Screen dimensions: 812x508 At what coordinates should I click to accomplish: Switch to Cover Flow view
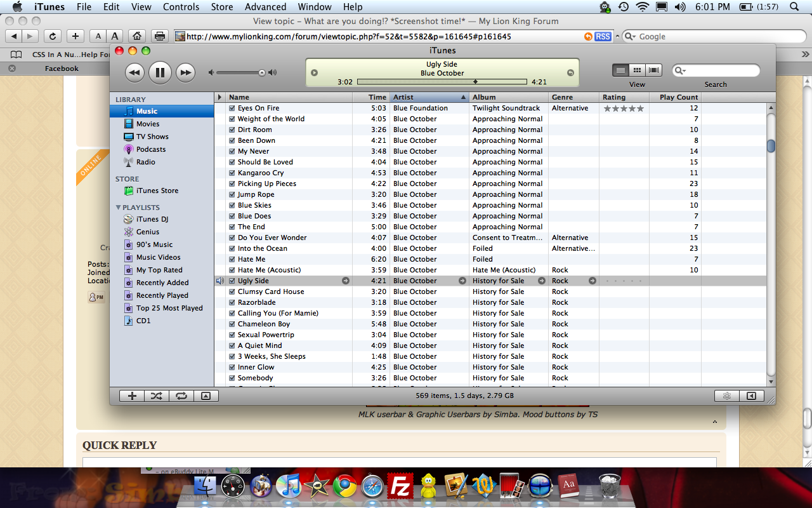click(654, 70)
